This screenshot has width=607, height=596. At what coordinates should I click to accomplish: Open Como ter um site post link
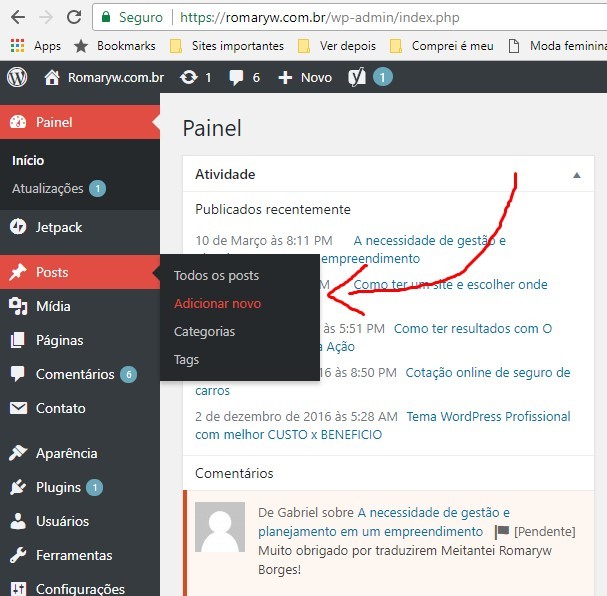451,285
